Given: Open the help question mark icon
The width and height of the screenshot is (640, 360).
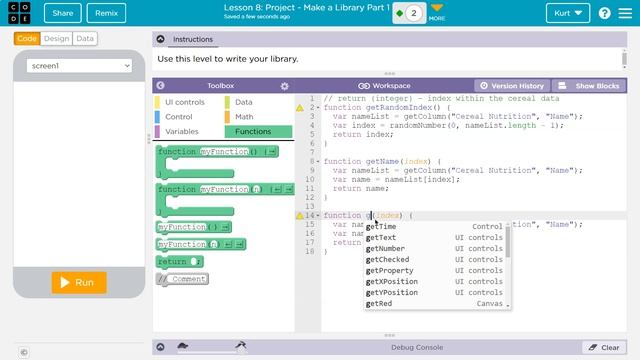Looking at the screenshot, I should pyautogui.click(x=604, y=13).
